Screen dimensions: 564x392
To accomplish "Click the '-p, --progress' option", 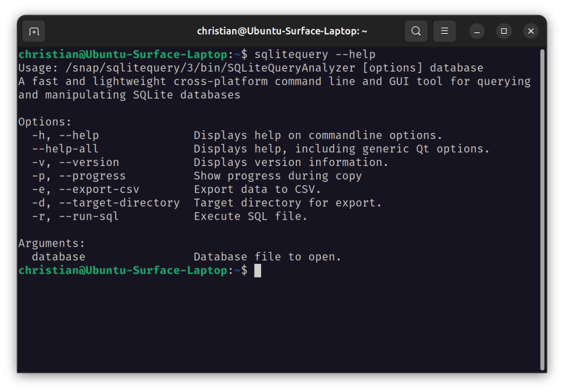I will [x=79, y=176].
